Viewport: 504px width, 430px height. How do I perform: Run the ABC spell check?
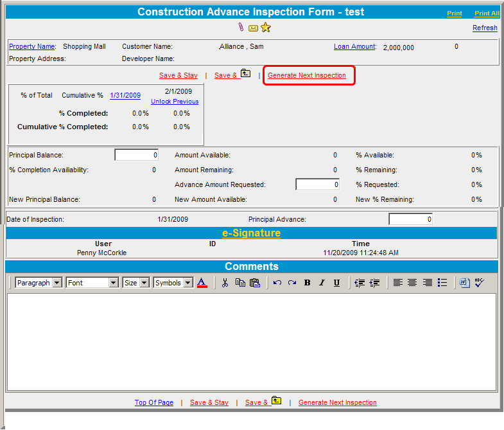pos(479,283)
